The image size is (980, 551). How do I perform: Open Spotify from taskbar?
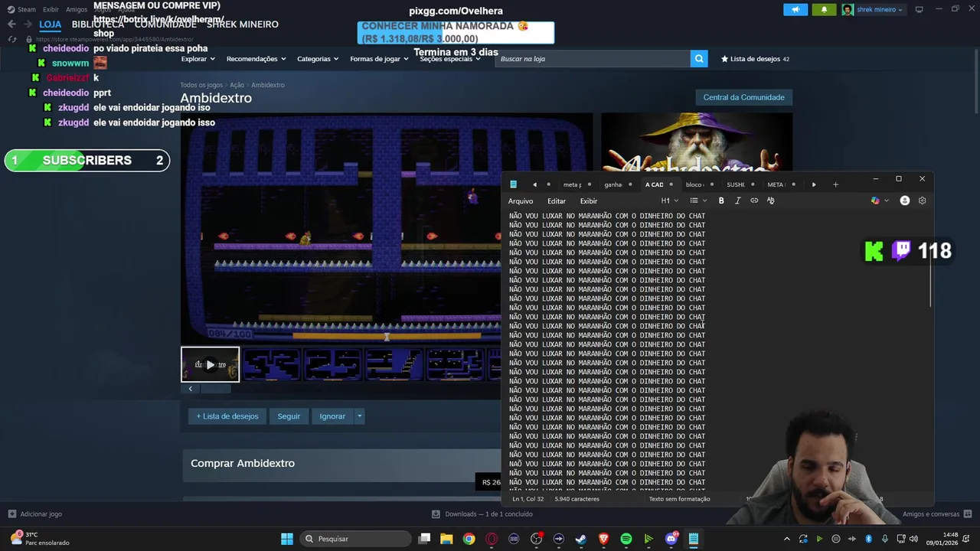[x=626, y=539]
